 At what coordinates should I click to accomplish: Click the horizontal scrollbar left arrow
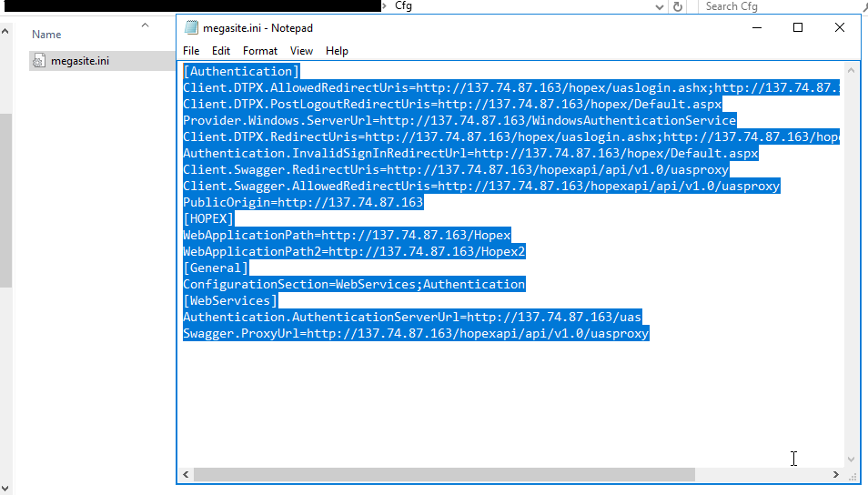[186, 475]
